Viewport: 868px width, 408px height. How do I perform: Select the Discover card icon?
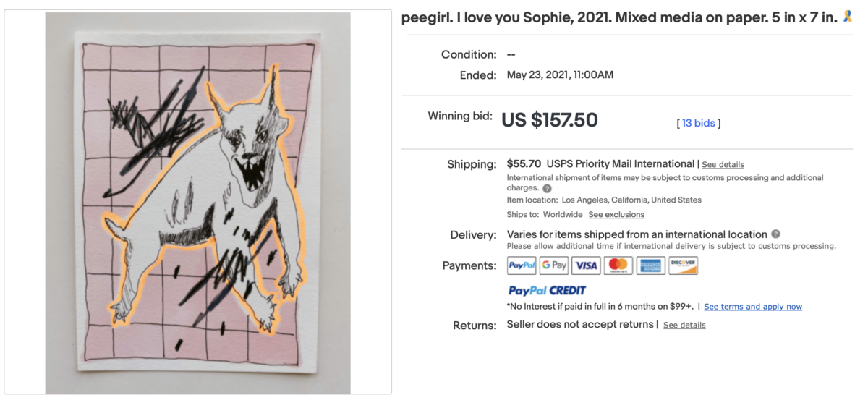click(683, 265)
